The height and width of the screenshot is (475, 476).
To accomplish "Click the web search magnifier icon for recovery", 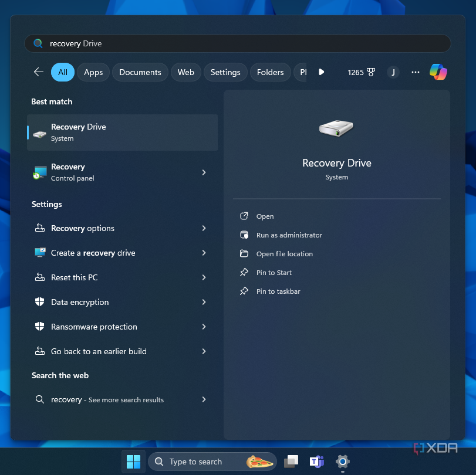I will pyautogui.click(x=40, y=399).
